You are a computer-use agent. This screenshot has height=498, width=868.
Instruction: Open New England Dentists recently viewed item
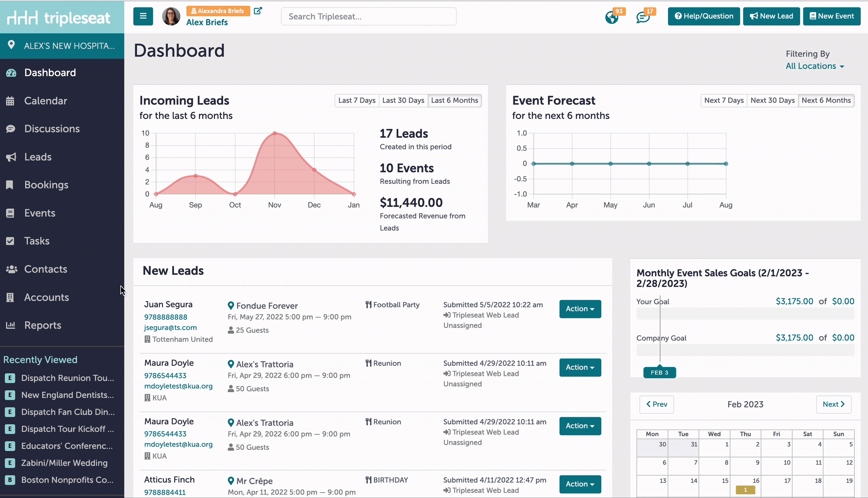click(x=67, y=395)
